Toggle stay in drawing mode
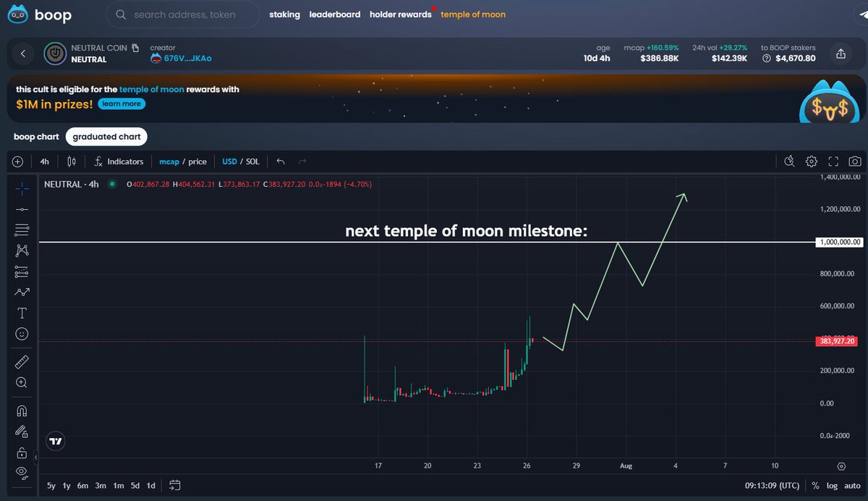 (x=22, y=432)
